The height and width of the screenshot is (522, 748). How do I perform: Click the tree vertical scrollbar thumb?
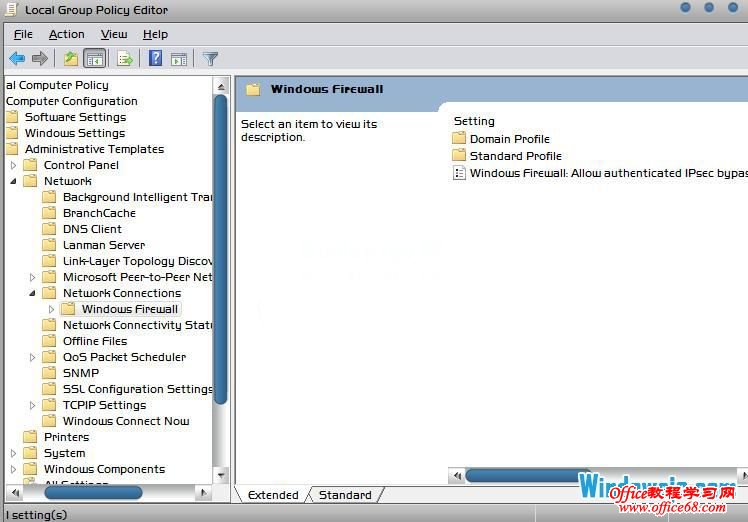click(x=220, y=250)
